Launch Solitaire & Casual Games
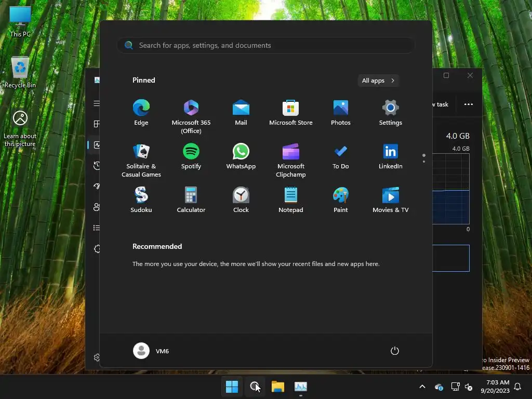Viewport: 532px width, 399px height. pyautogui.click(x=141, y=160)
